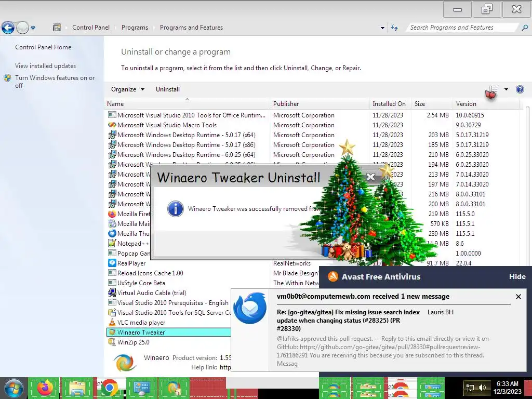The image size is (532, 399).
Task: Click the shield icon beside Windows features
Action: (7, 78)
